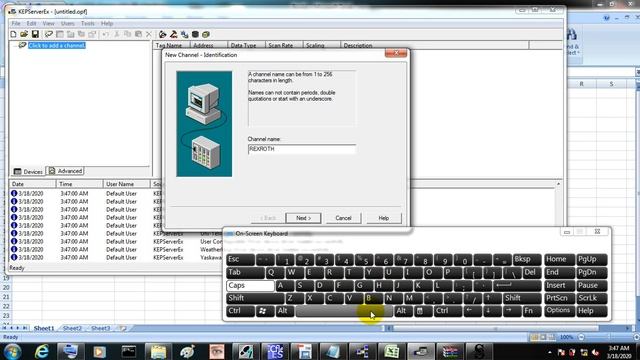Switch to the Advanced tab
The height and width of the screenshot is (360, 640).
(66, 171)
